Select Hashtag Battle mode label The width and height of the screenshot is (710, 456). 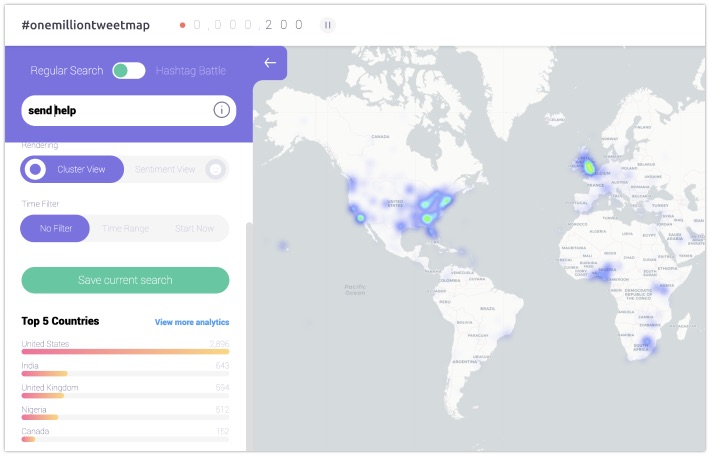click(191, 71)
